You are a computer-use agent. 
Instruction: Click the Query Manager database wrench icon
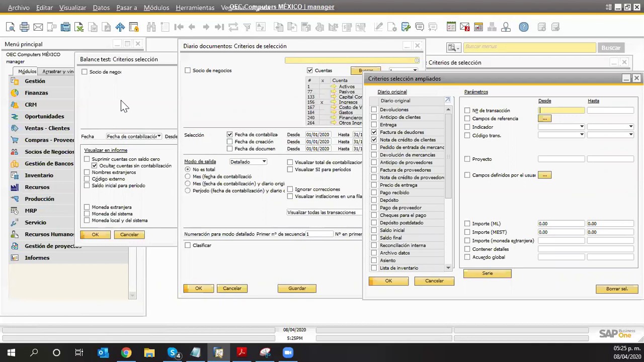tap(406, 27)
